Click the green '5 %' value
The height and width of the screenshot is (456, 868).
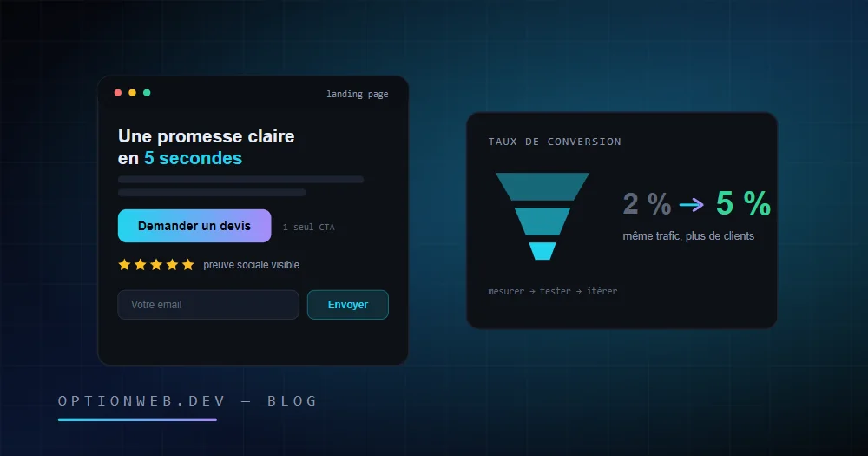tap(743, 203)
